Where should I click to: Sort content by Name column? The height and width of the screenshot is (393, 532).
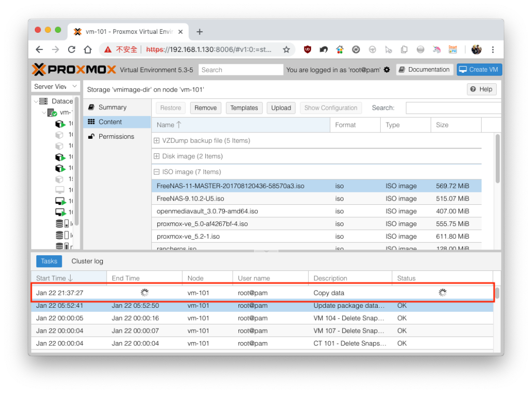coord(241,125)
